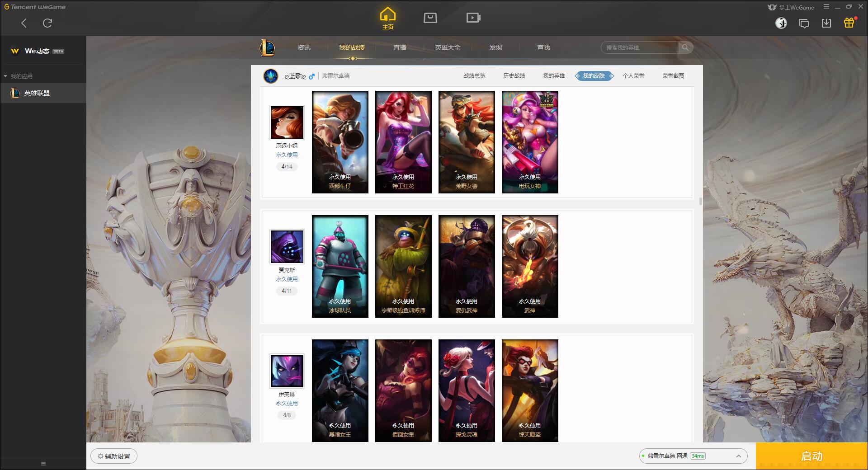Click the 贾克斯 champion portrait

point(287,247)
